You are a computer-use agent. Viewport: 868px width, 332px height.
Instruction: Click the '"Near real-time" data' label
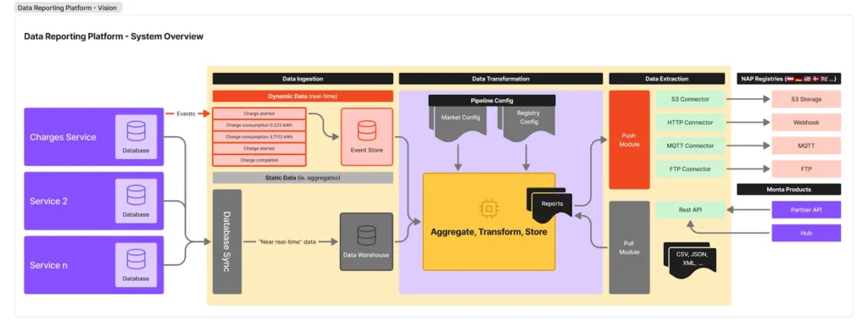pos(287,242)
